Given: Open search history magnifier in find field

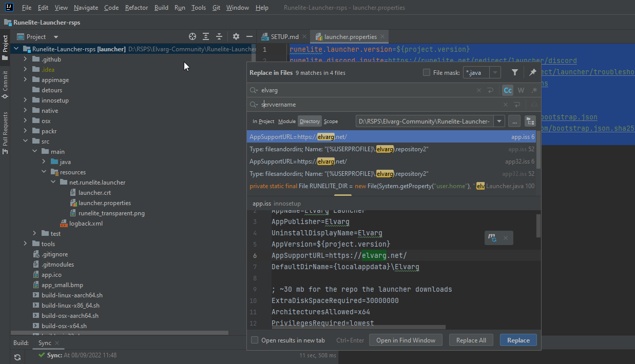Looking at the screenshot, I should (254, 90).
